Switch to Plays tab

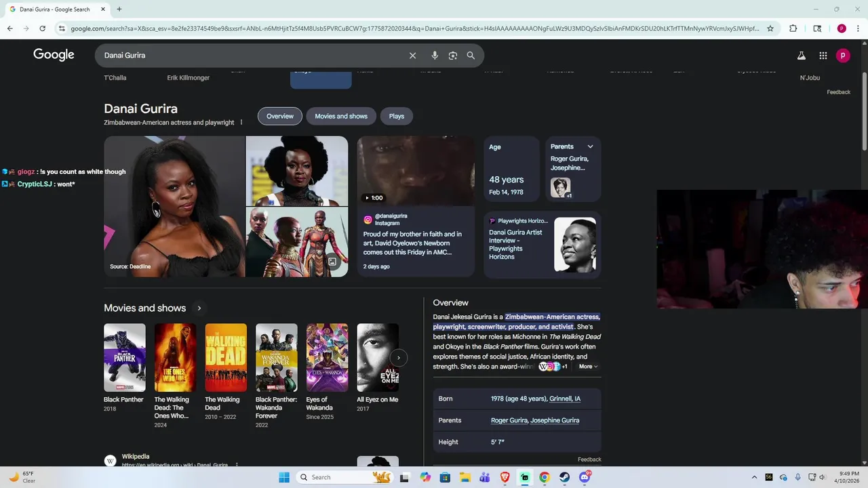397,116
